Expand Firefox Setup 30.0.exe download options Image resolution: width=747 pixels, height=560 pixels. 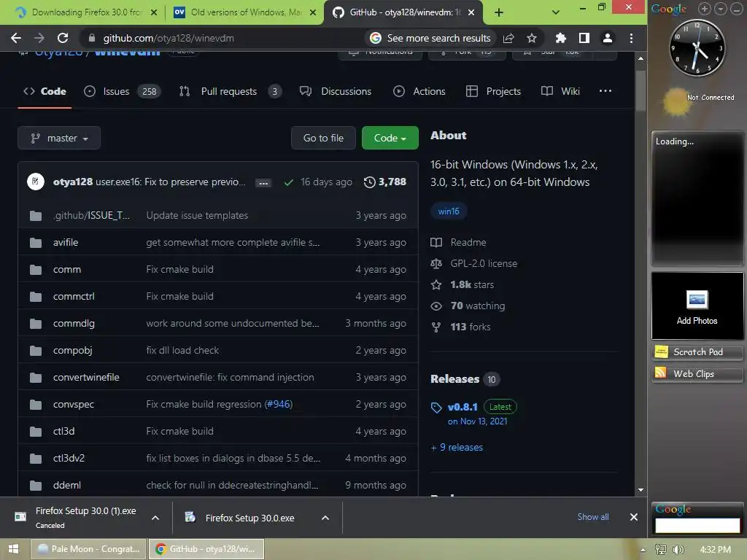(x=325, y=518)
